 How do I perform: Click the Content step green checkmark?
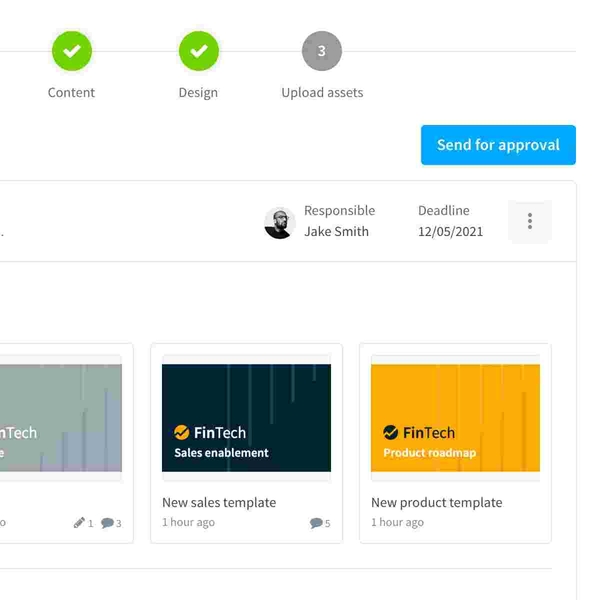pos(72,51)
